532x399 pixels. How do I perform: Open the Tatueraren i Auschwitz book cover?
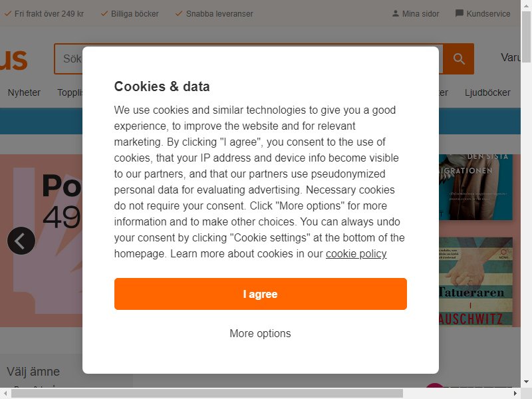[x=475, y=281]
